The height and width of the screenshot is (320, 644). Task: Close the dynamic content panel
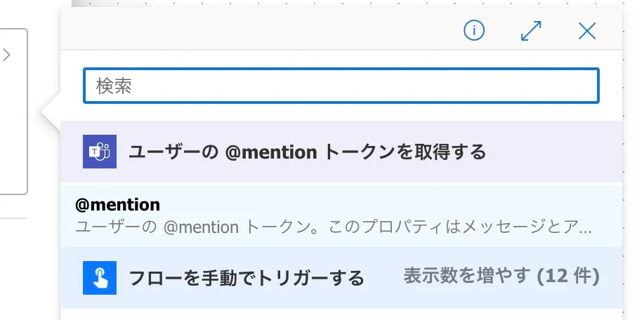[x=586, y=30]
